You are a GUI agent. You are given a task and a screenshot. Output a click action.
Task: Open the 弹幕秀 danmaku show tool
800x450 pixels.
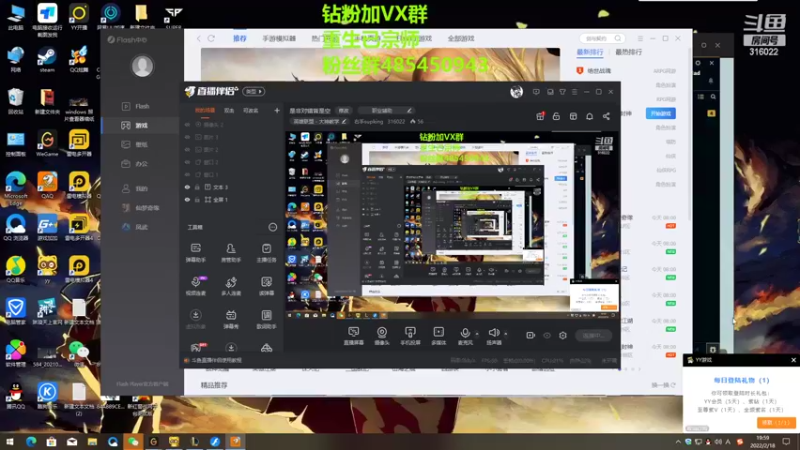click(231, 319)
